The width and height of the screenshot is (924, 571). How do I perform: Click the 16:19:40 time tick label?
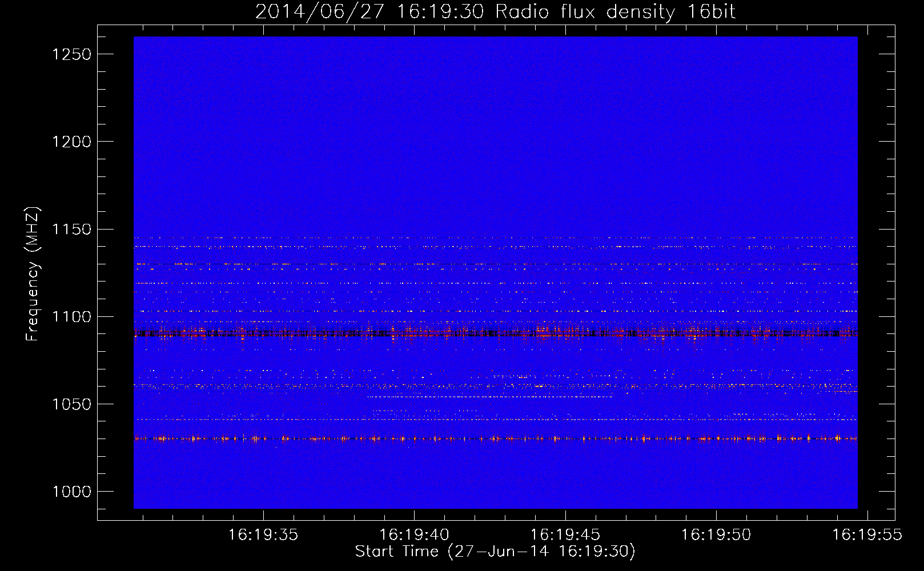pyautogui.click(x=414, y=535)
